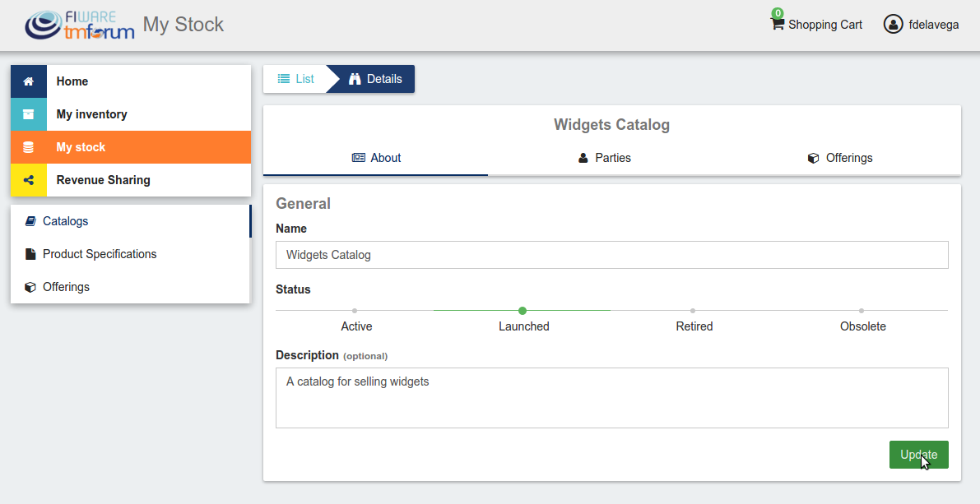The image size is (980, 504).
Task: Click the FIWARE TMForum logo
Action: pos(79,25)
